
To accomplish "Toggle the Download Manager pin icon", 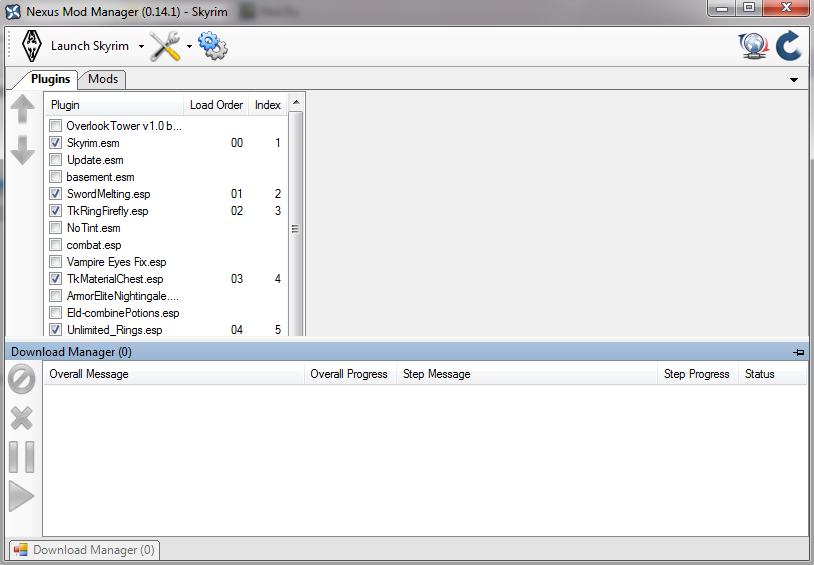I will pos(798,353).
